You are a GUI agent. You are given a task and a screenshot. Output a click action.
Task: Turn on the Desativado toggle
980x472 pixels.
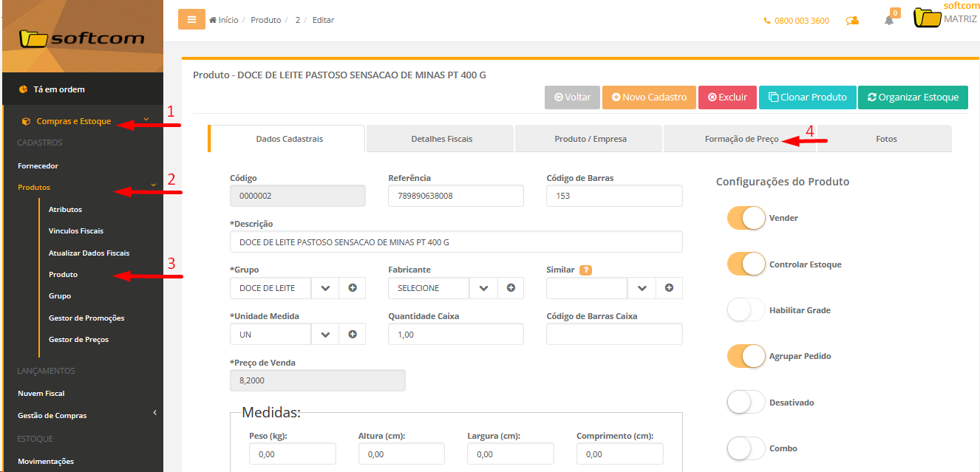(x=746, y=403)
